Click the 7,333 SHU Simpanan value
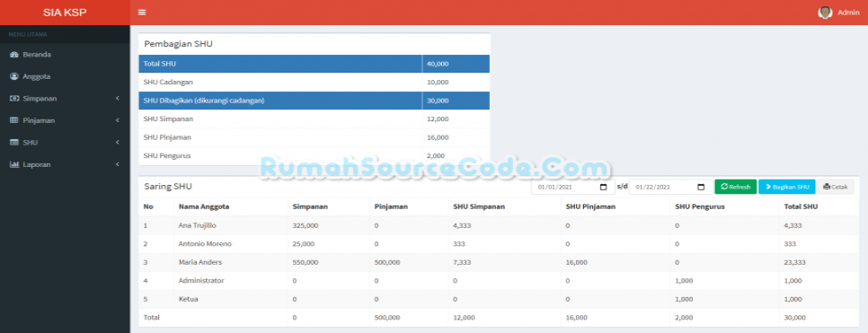This screenshot has width=868, height=333. coord(462,262)
